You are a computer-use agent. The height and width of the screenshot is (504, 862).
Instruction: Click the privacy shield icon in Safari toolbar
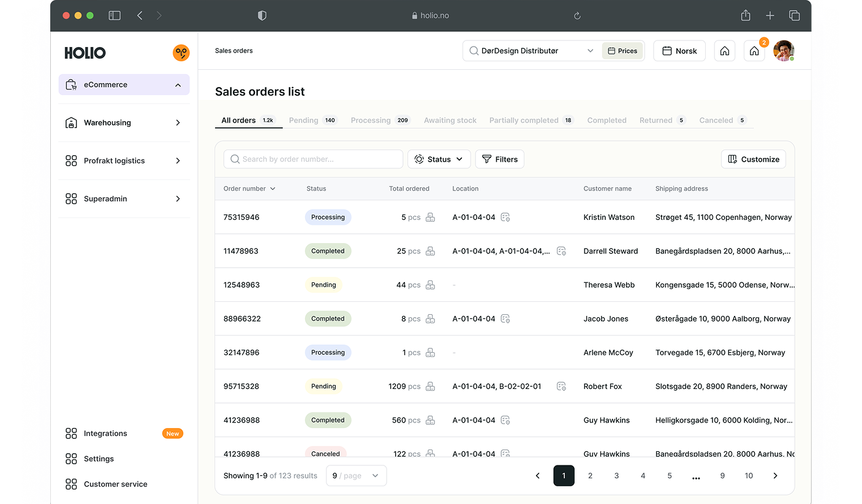pyautogui.click(x=262, y=15)
